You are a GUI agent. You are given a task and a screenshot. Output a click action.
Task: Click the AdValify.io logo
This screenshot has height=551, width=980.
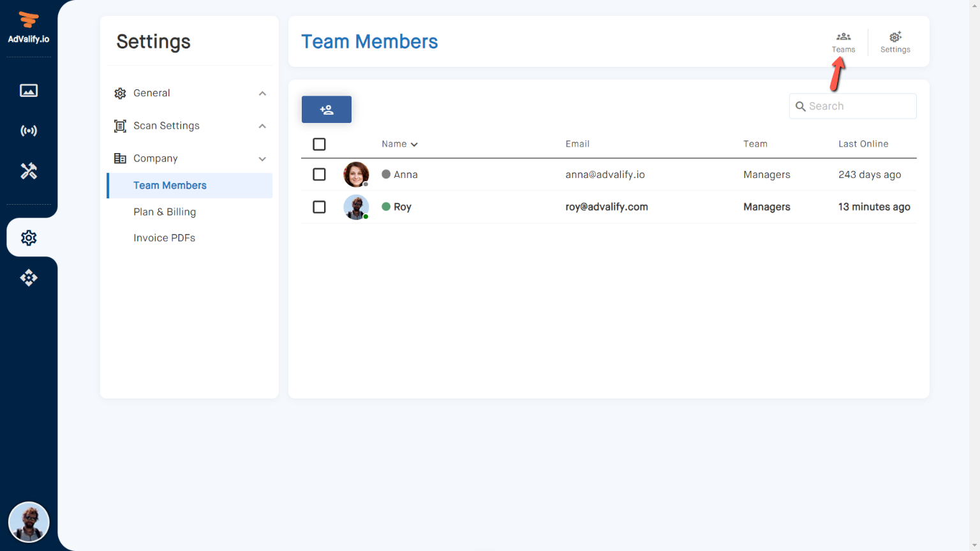[29, 28]
